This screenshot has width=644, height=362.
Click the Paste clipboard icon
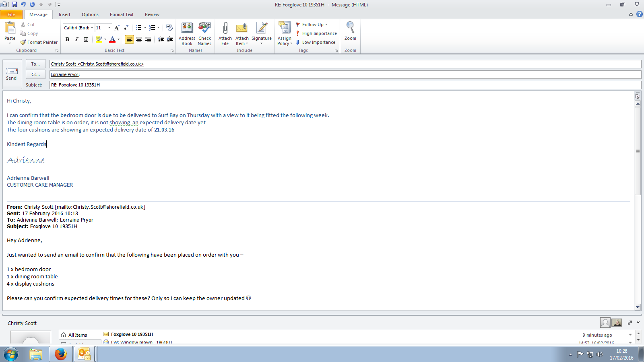coord(10,28)
